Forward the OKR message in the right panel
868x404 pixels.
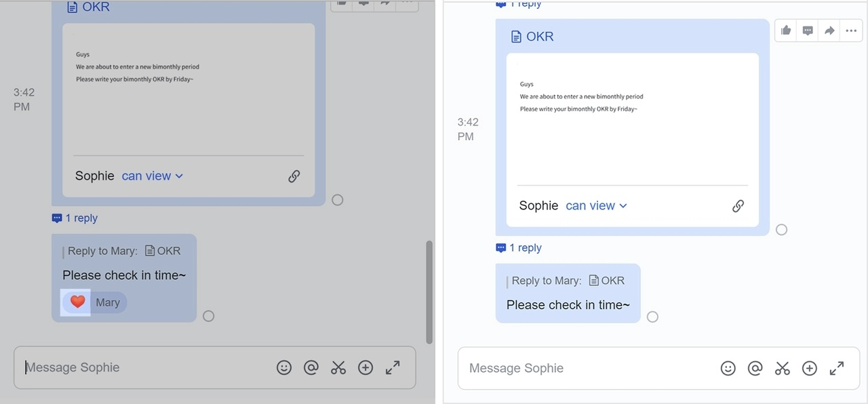[829, 31]
